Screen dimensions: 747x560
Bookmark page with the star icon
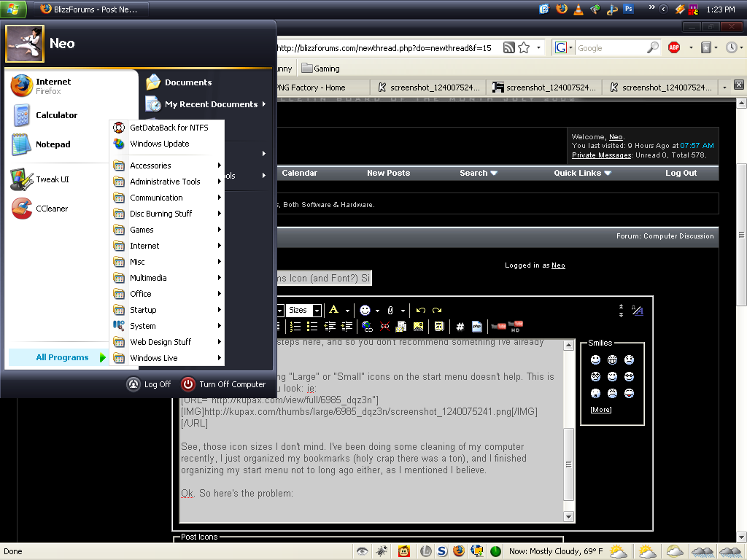click(x=524, y=47)
